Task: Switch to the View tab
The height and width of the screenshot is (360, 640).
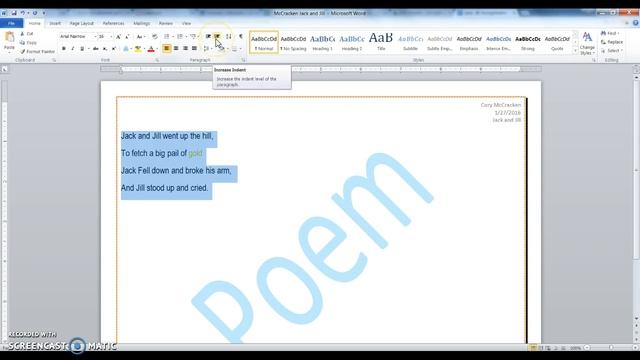Action: [x=186, y=23]
